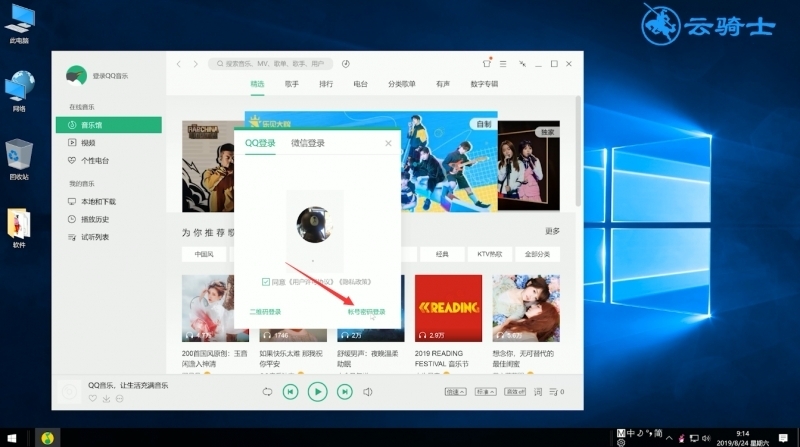
Task: Click the music search input field
Action: pos(270,64)
